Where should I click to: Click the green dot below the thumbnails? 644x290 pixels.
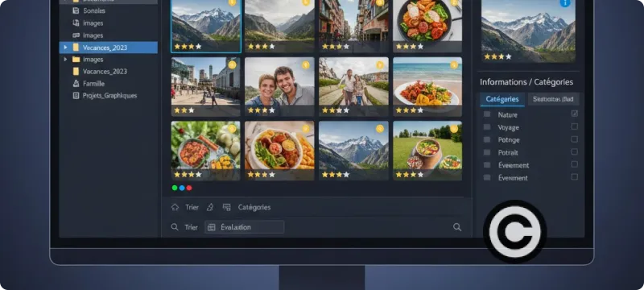pos(175,188)
